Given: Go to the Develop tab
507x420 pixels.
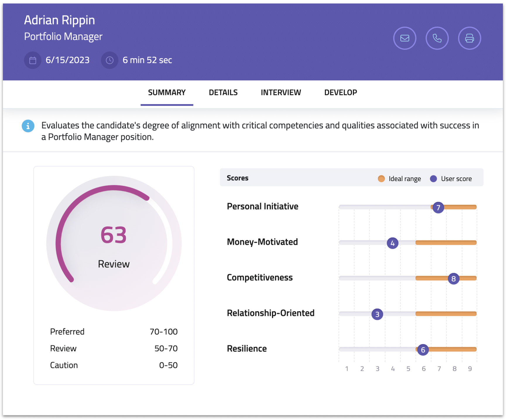Looking at the screenshot, I should coord(340,93).
